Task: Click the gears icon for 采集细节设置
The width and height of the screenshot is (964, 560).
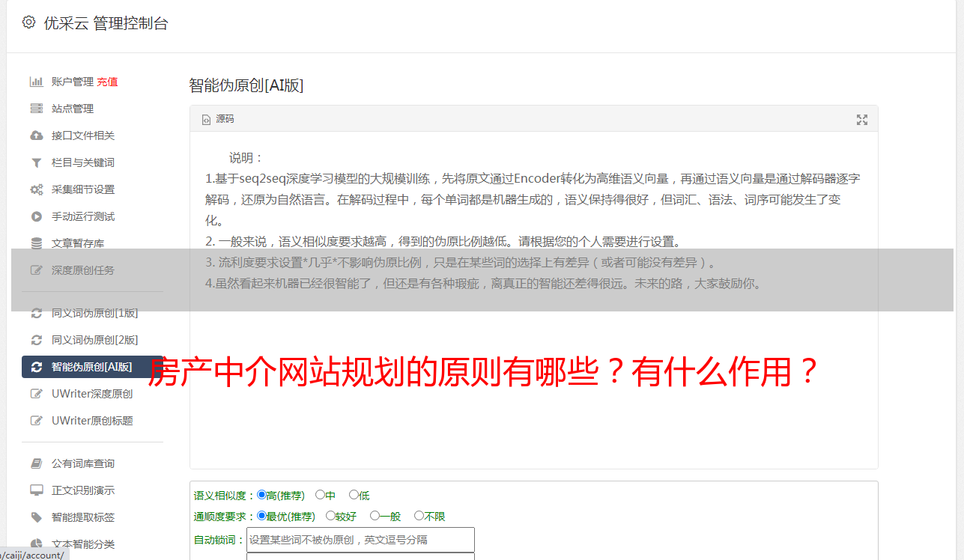Action: (x=36, y=189)
